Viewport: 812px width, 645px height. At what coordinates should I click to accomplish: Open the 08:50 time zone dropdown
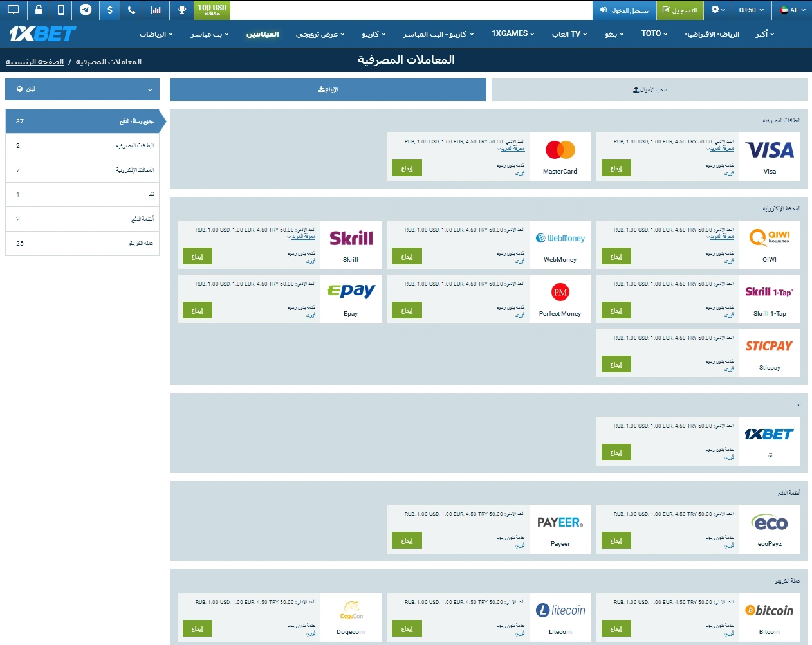pos(750,10)
